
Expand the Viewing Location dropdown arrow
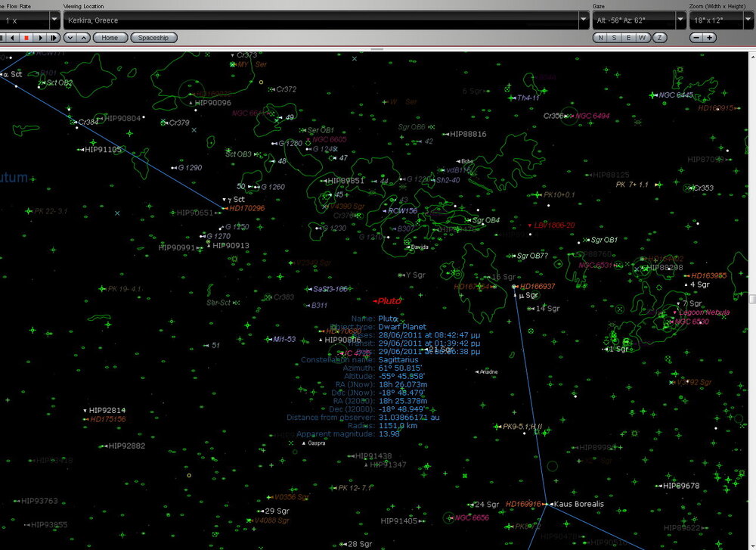pos(584,20)
